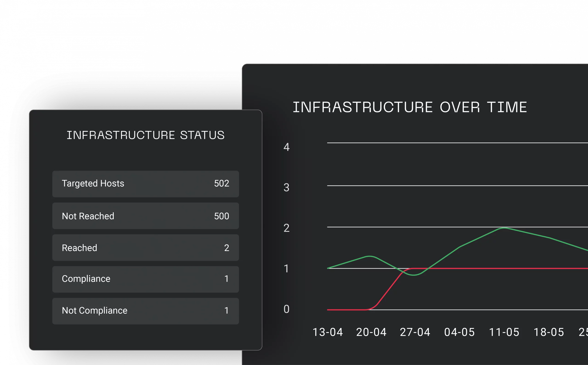Select the Targeted Hosts row

(146, 184)
